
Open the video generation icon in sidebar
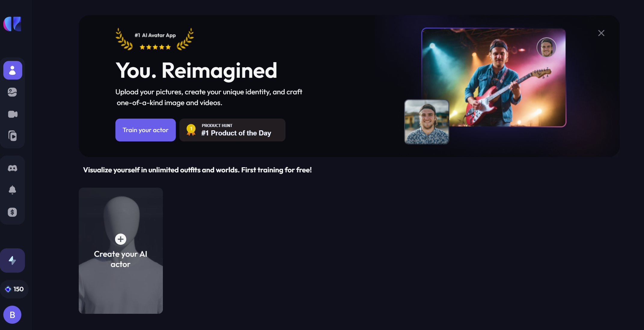pos(12,114)
